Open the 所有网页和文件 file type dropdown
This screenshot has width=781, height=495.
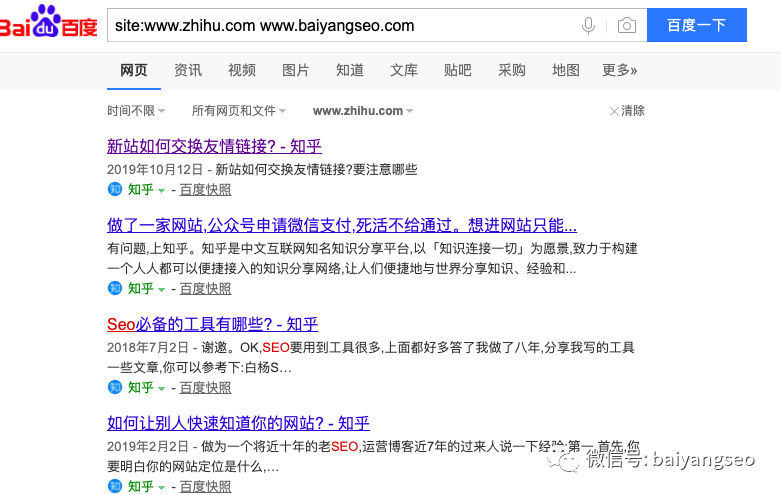tap(239, 111)
